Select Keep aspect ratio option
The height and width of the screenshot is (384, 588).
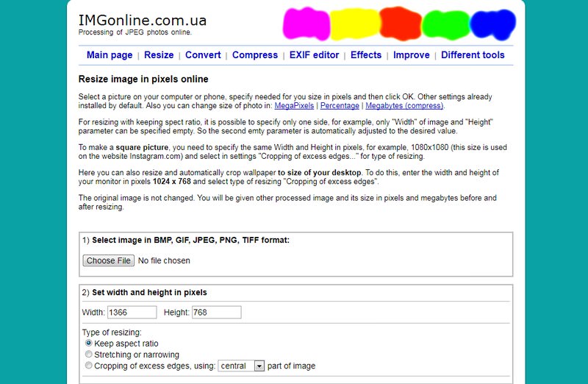(88, 343)
